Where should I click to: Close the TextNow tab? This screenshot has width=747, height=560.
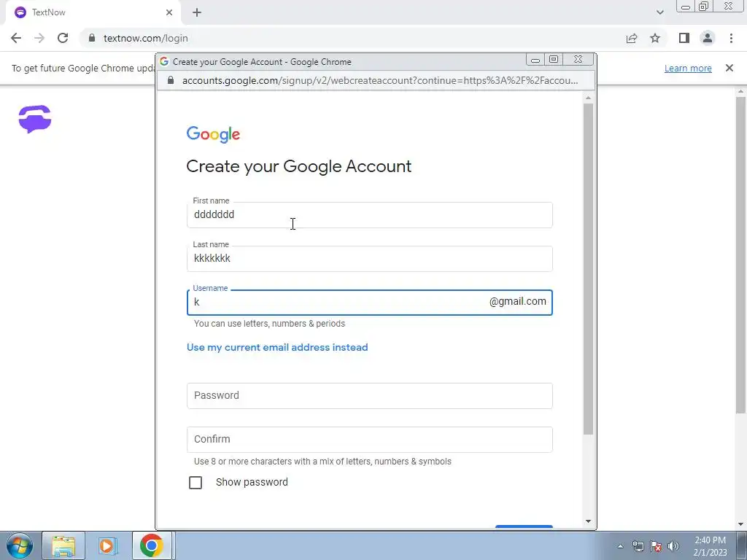click(x=169, y=12)
